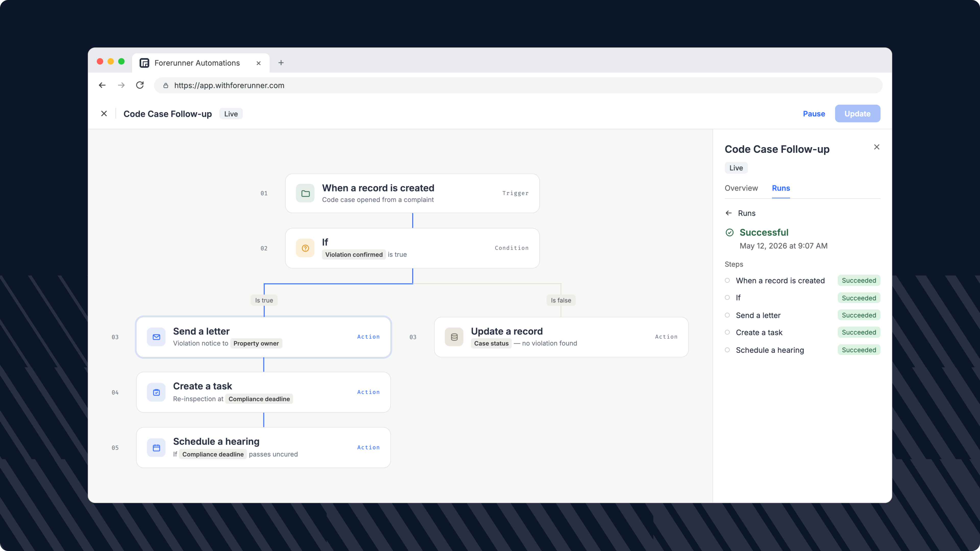
Task: Click the folder icon on the trigger card
Action: 305,194
